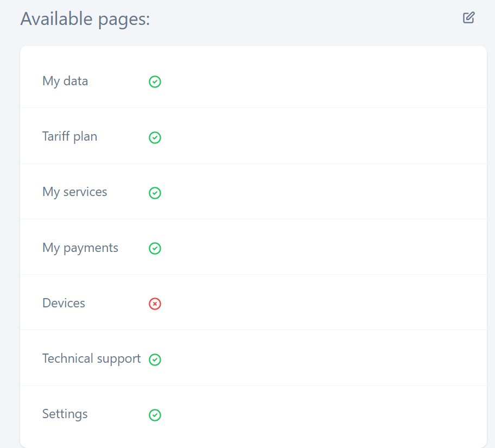Open the My payments label
This screenshot has width=495, height=448.
(x=80, y=248)
